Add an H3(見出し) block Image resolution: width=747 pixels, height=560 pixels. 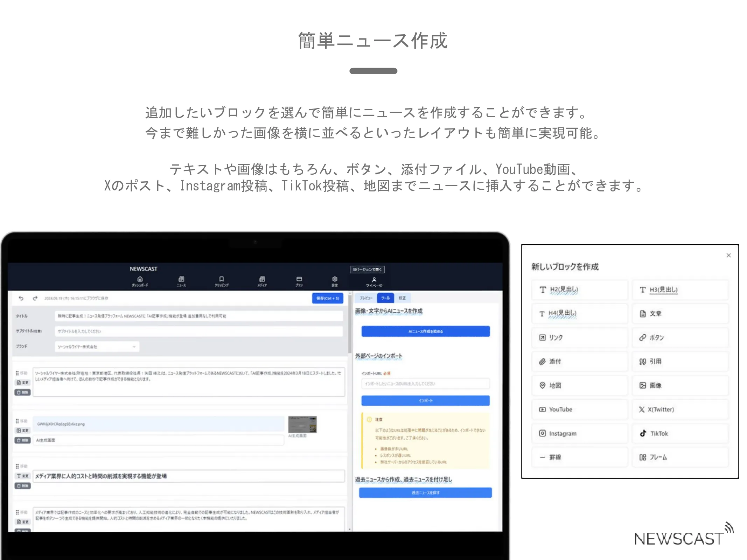click(680, 290)
